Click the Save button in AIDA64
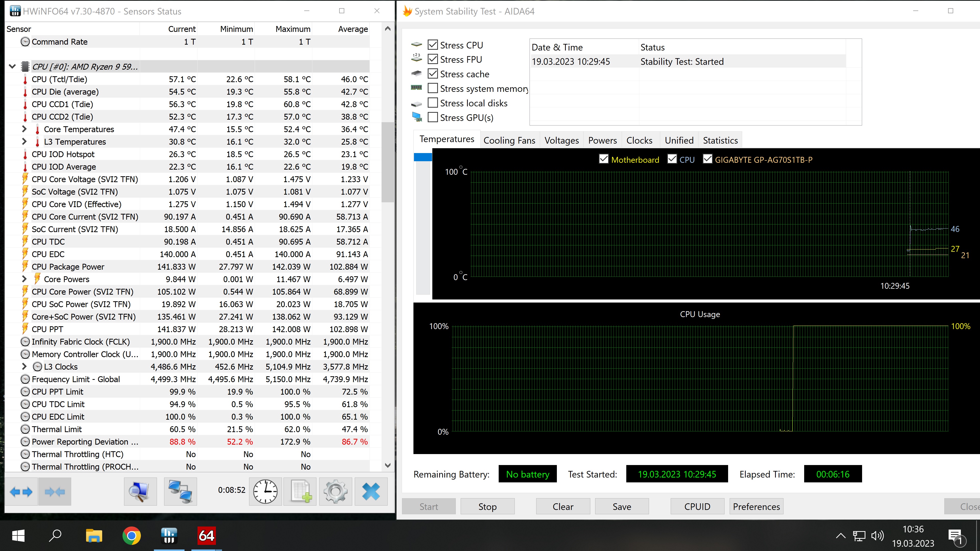Image resolution: width=980 pixels, height=551 pixels. 622,507
